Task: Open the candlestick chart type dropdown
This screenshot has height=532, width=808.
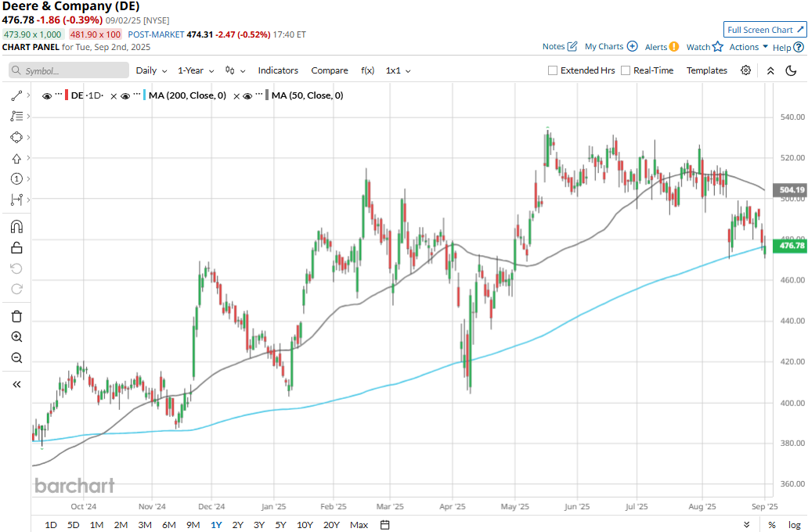Action: (235, 70)
